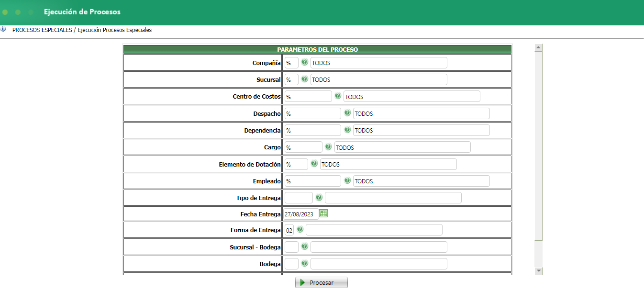Click the scroll up arrow of the form
Image resolution: width=644 pixels, height=303 pixels.
pyautogui.click(x=538, y=47)
